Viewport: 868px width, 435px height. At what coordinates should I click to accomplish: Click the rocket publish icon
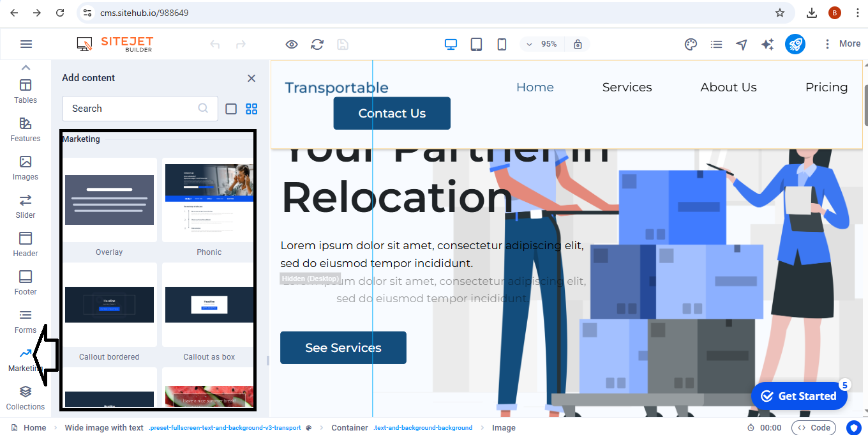795,44
